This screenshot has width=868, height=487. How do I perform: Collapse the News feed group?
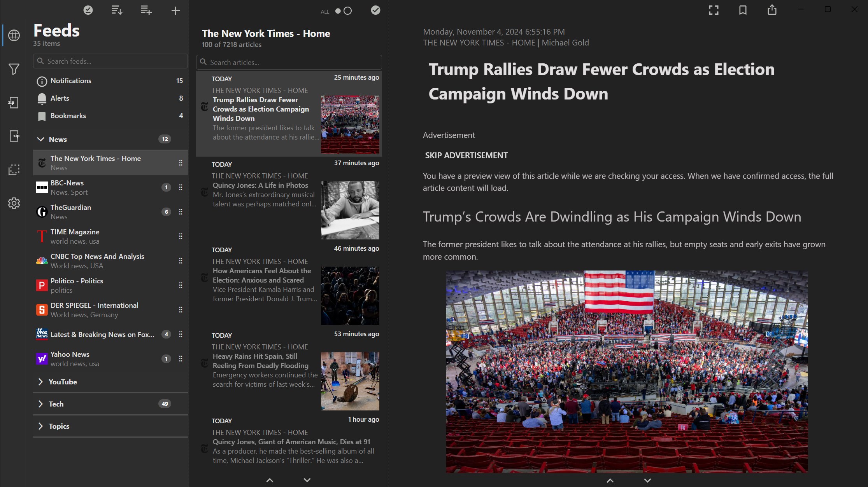pyautogui.click(x=40, y=139)
